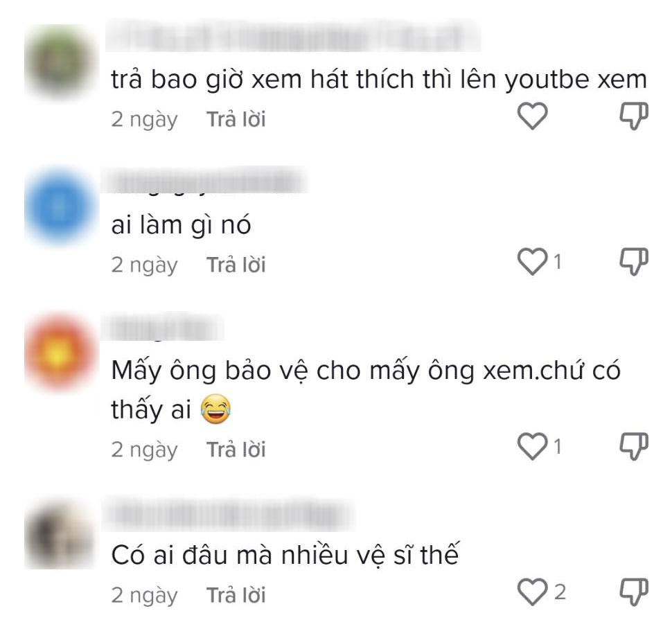Dislike the comment about youtbe xem
This screenshot has height=629, width=672.
(x=634, y=116)
